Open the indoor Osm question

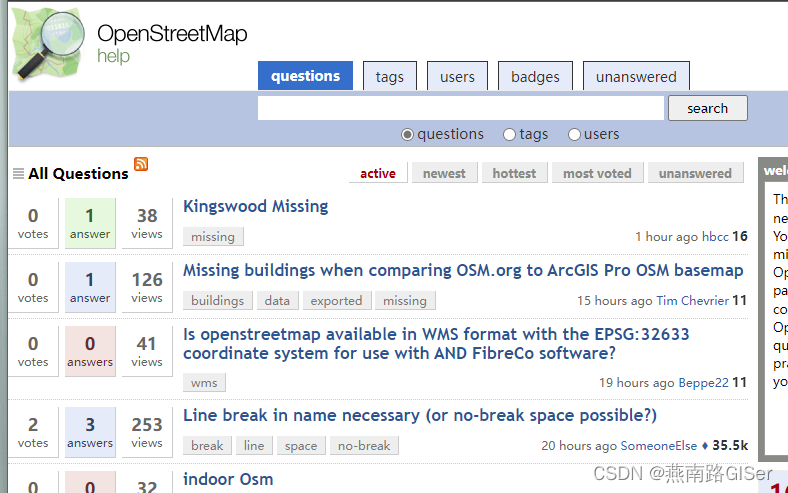pos(228,479)
